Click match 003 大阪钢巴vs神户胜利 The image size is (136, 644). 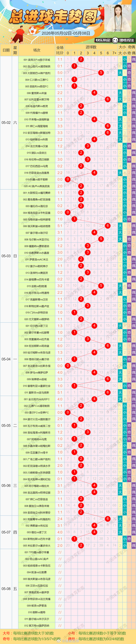click(x=37, y=73)
